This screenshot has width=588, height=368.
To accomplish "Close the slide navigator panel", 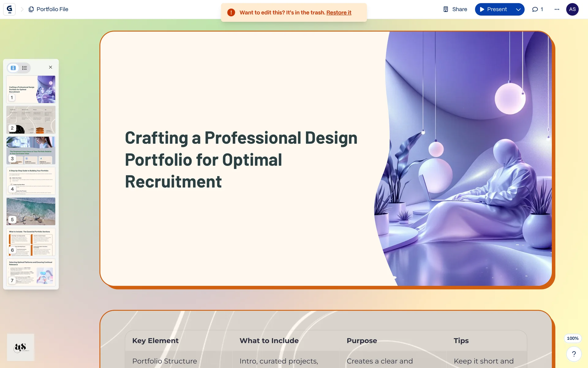I will (51, 67).
